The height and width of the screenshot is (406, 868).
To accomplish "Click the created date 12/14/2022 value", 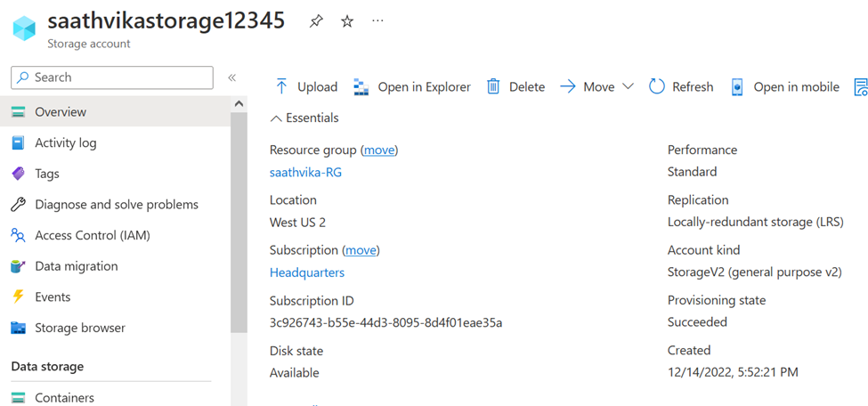I will pos(733,373).
